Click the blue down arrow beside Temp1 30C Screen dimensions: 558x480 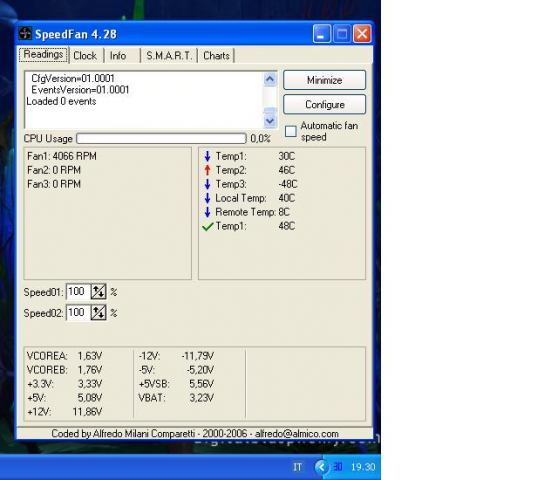click(x=207, y=156)
